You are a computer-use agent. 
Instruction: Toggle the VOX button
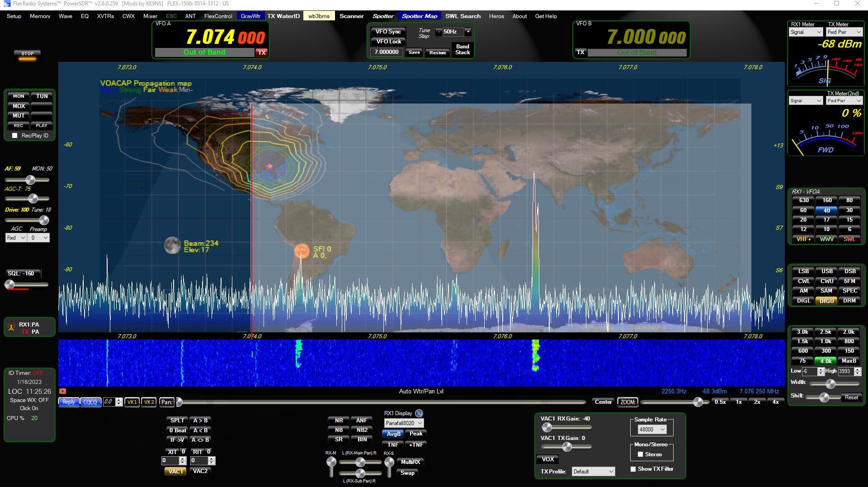tap(548, 459)
